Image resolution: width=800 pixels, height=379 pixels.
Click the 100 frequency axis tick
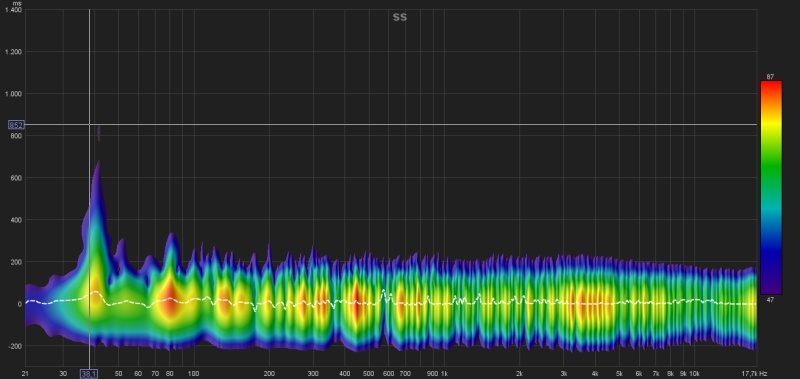tap(193, 374)
